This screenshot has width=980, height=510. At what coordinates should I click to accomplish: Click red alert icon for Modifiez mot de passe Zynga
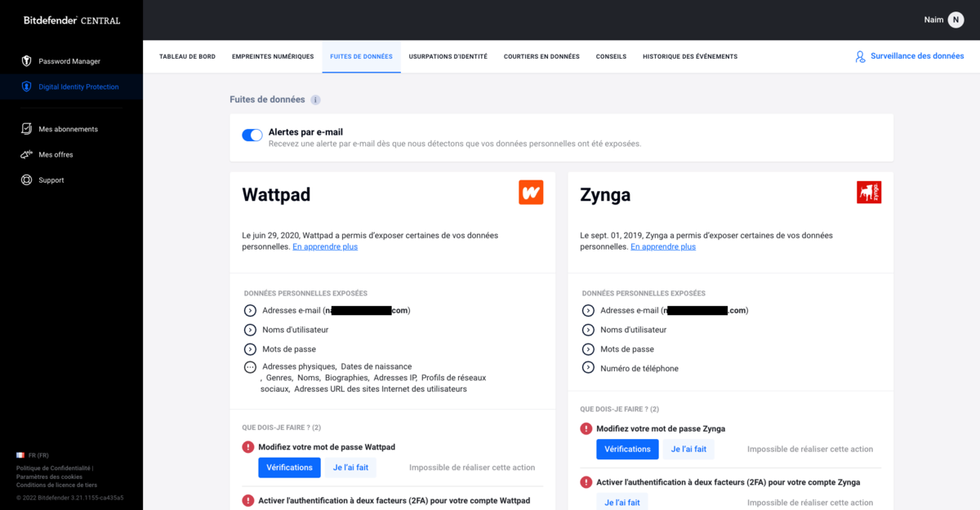click(586, 428)
